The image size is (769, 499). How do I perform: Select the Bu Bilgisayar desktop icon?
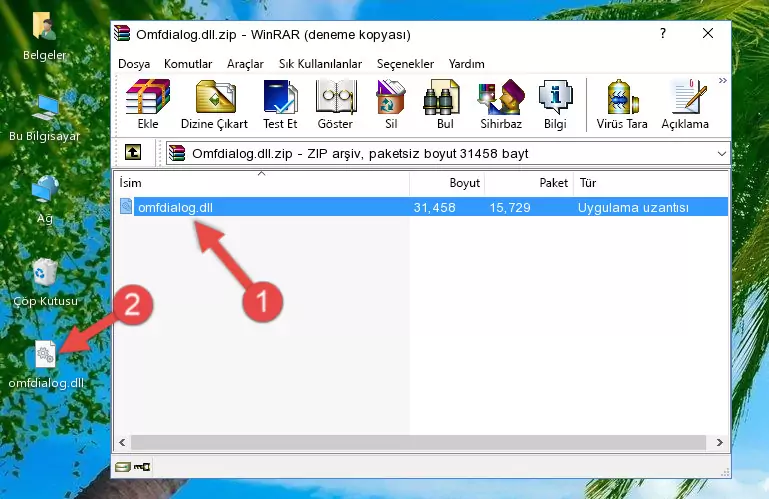pyautogui.click(x=45, y=118)
